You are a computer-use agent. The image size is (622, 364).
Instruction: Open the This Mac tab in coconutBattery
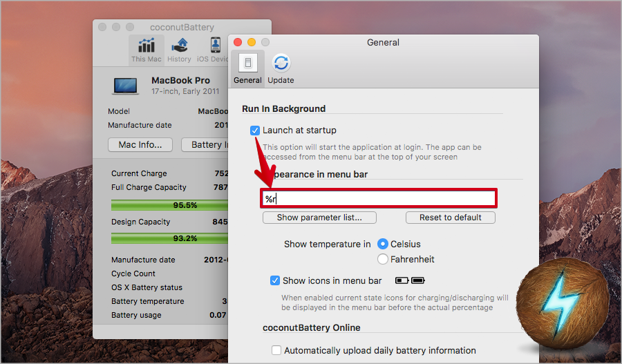(146, 50)
